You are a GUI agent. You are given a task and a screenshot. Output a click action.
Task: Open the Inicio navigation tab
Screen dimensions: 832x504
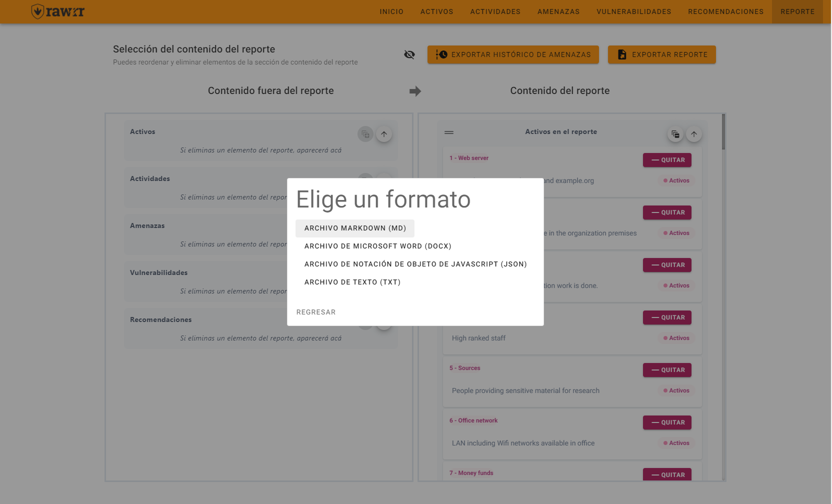click(x=391, y=11)
